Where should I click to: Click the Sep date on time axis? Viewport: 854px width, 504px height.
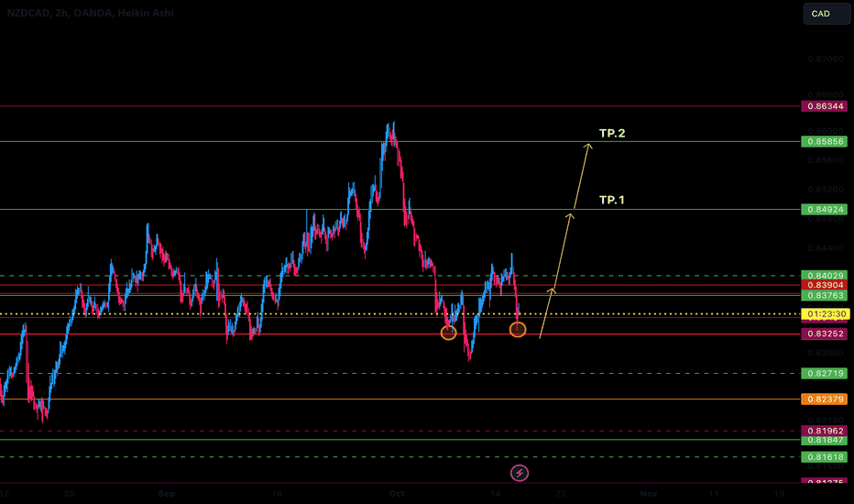click(x=166, y=494)
